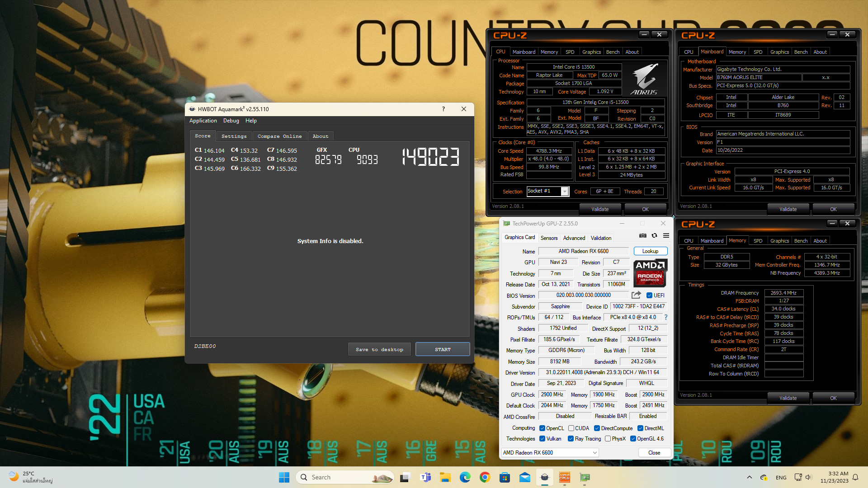The height and width of the screenshot is (488, 868).
Task: Open clock and date in taskbar
Action: tap(834, 477)
